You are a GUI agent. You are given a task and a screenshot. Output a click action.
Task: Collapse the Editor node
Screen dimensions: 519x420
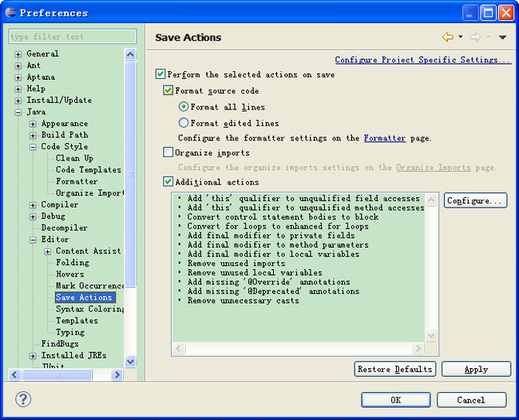tap(33, 240)
